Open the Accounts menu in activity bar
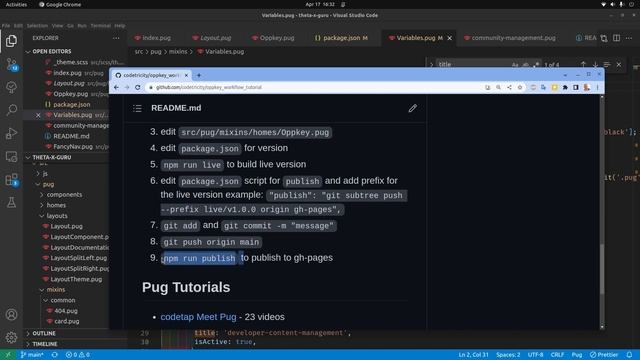640x360 pixels. (x=11, y=314)
